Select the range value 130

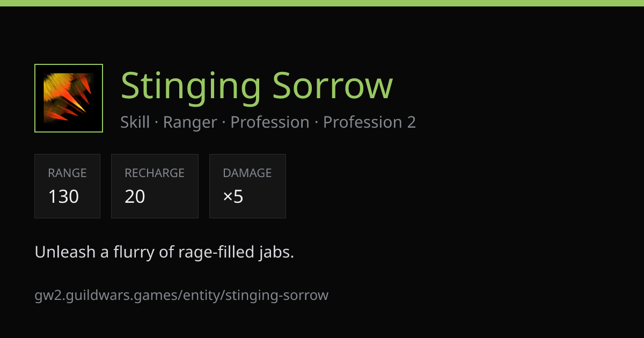(63, 197)
